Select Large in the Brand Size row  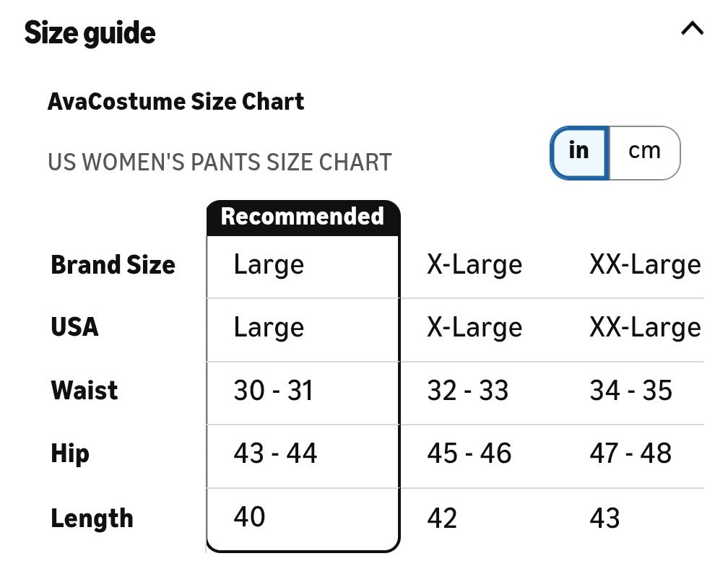[x=269, y=265]
